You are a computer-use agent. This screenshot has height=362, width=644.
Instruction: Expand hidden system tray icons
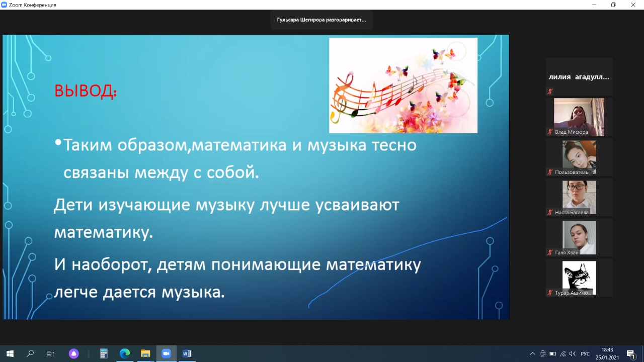click(532, 353)
